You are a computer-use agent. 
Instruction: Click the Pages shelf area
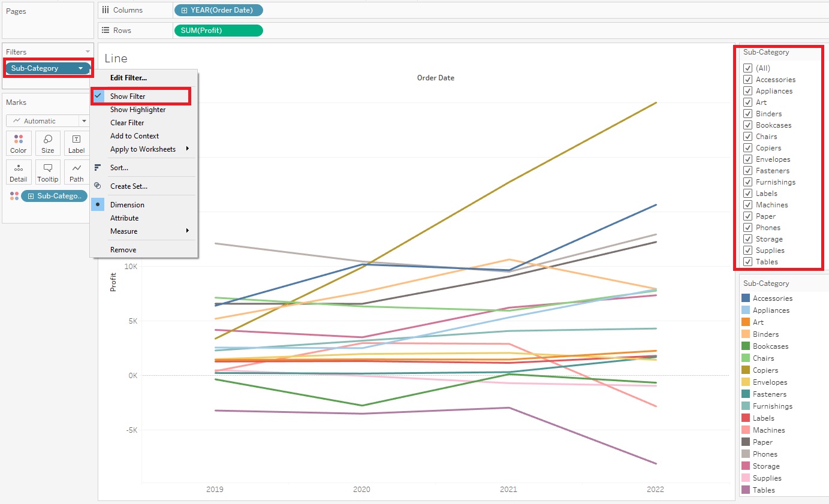click(48, 22)
